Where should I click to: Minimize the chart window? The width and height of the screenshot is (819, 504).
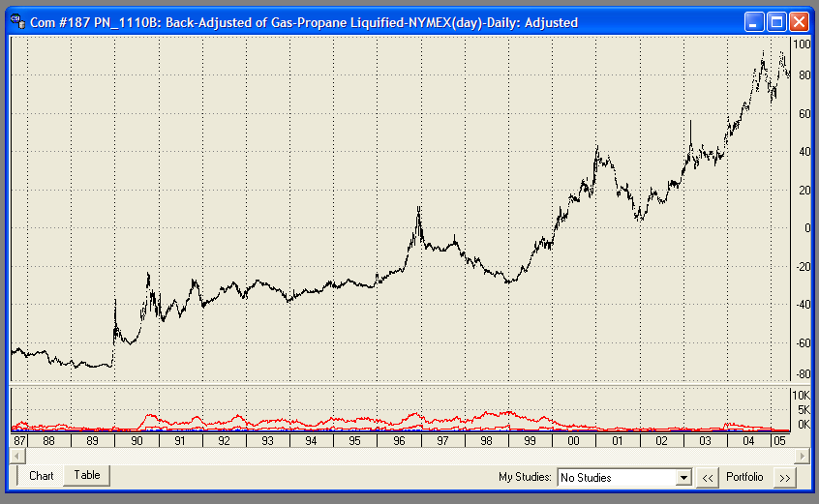pos(755,21)
